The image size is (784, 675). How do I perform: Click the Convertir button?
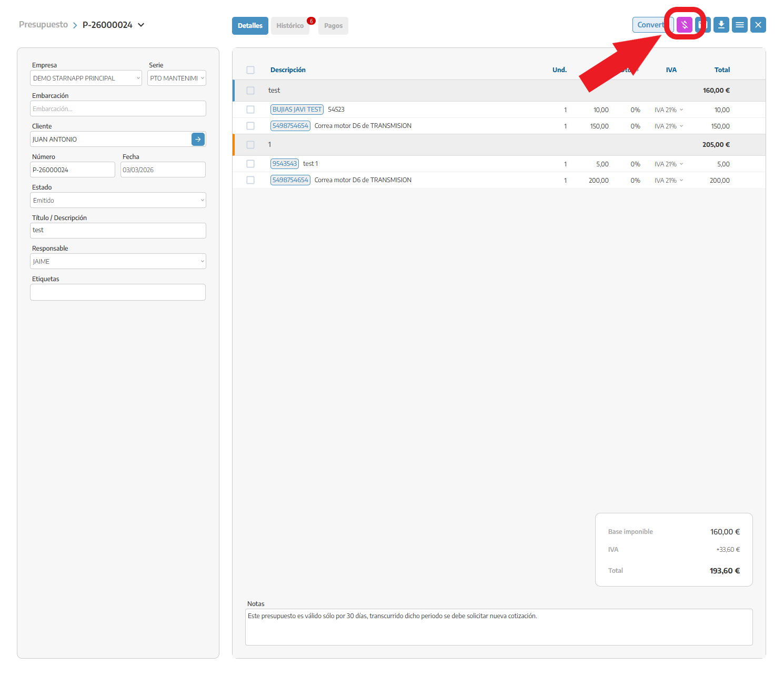pyautogui.click(x=652, y=25)
